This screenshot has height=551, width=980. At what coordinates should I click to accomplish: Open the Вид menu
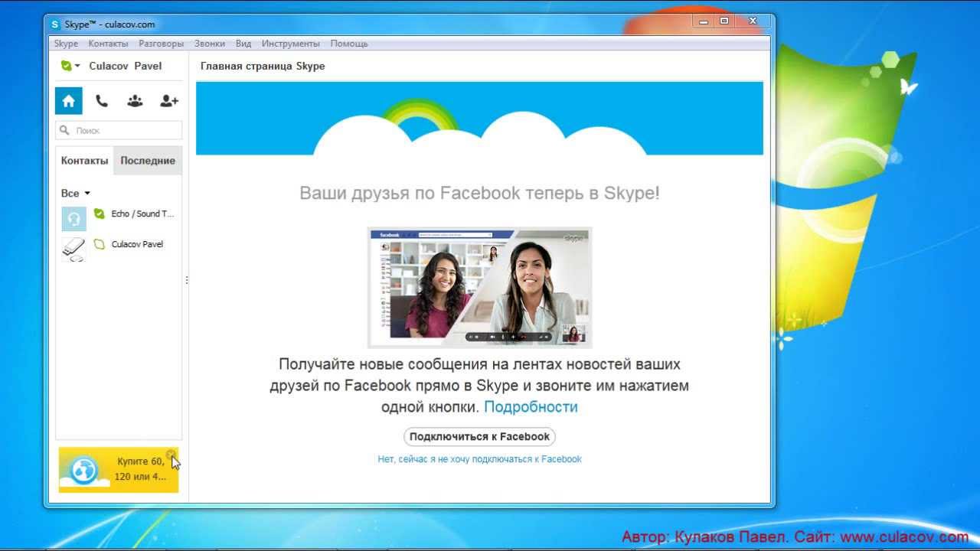click(243, 44)
